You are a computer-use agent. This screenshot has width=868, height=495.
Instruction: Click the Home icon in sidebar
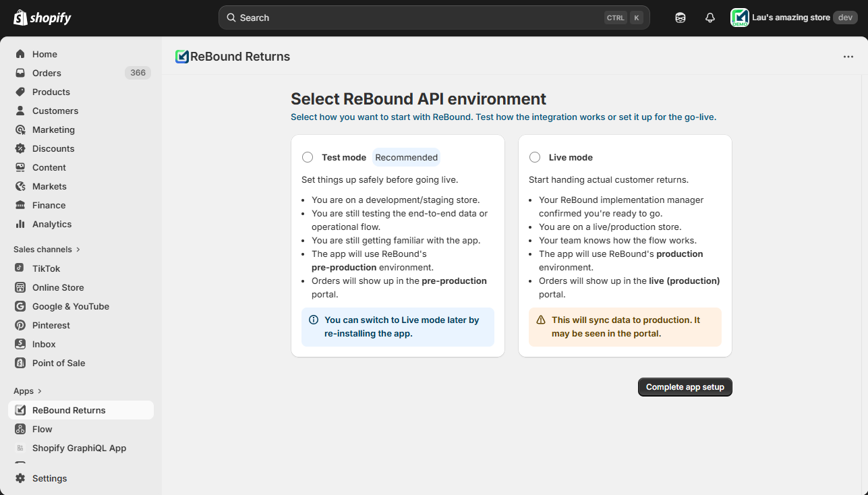(20, 54)
